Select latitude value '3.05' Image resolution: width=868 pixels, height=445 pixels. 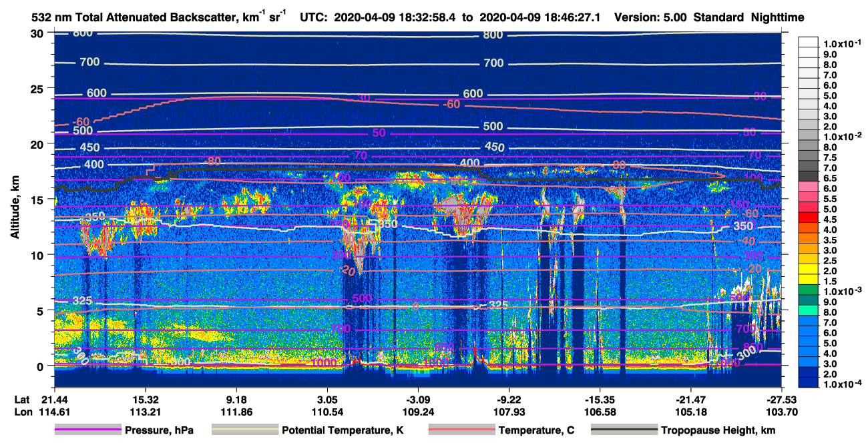[x=327, y=399]
